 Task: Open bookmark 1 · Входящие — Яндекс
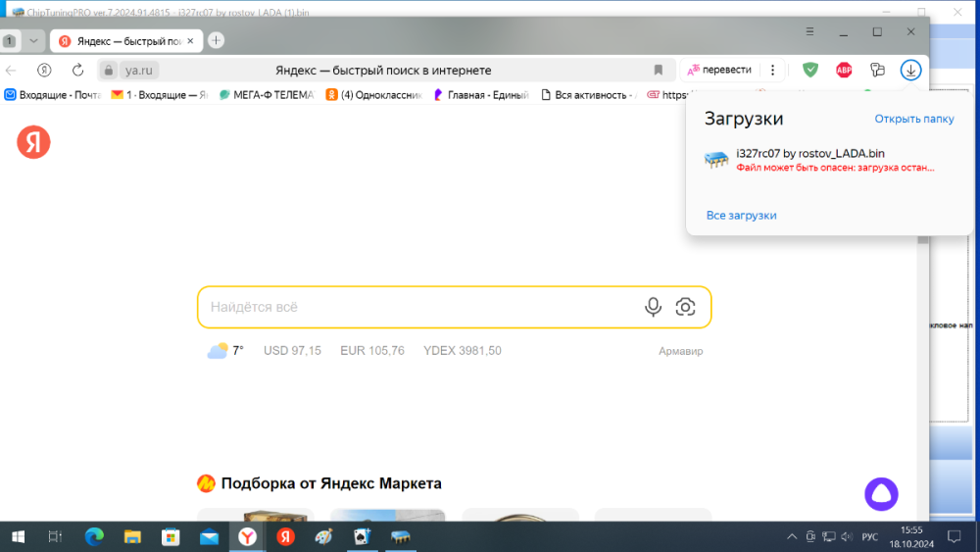(160, 95)
